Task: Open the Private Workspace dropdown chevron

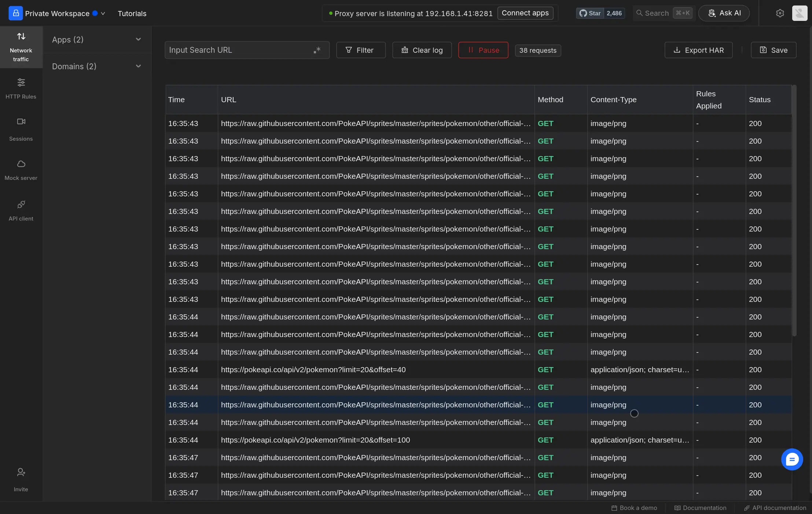Action: (x=103, y=13)
